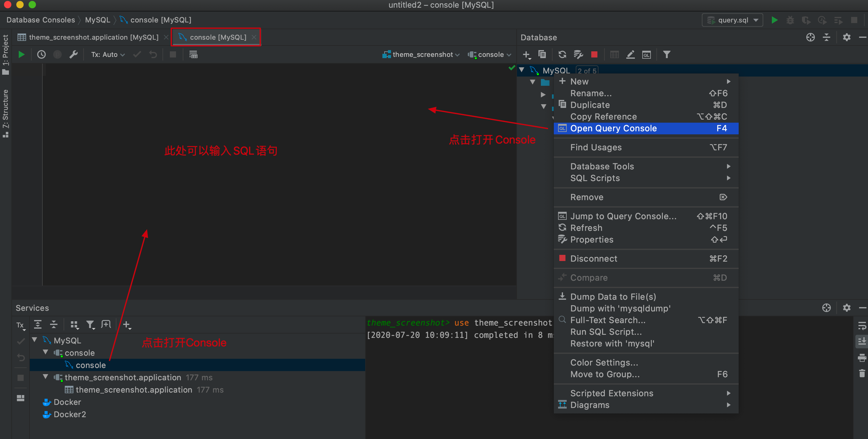
Task: Click into the SQL editor text area
Action: coord(280,175)
